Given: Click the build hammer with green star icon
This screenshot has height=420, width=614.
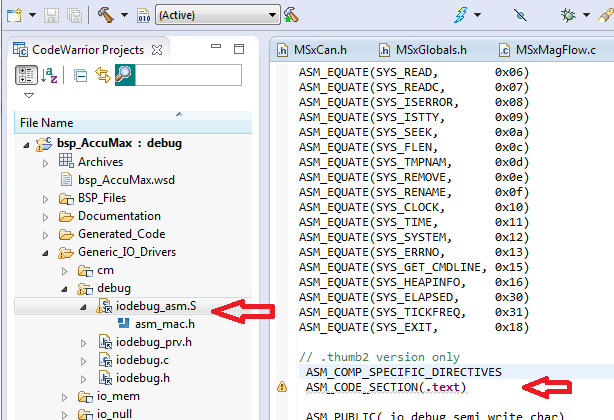Looking at the screenshot, I should pyautogui.click(x=291, y=15).
